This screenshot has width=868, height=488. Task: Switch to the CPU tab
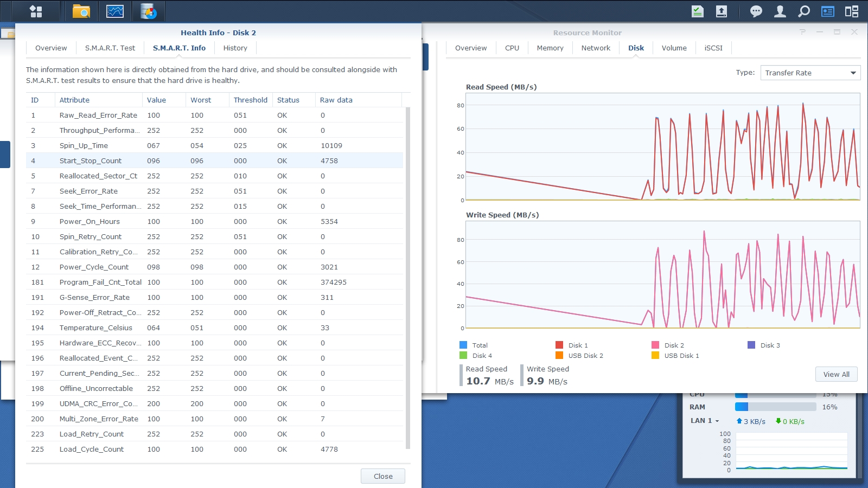[512, 48]
